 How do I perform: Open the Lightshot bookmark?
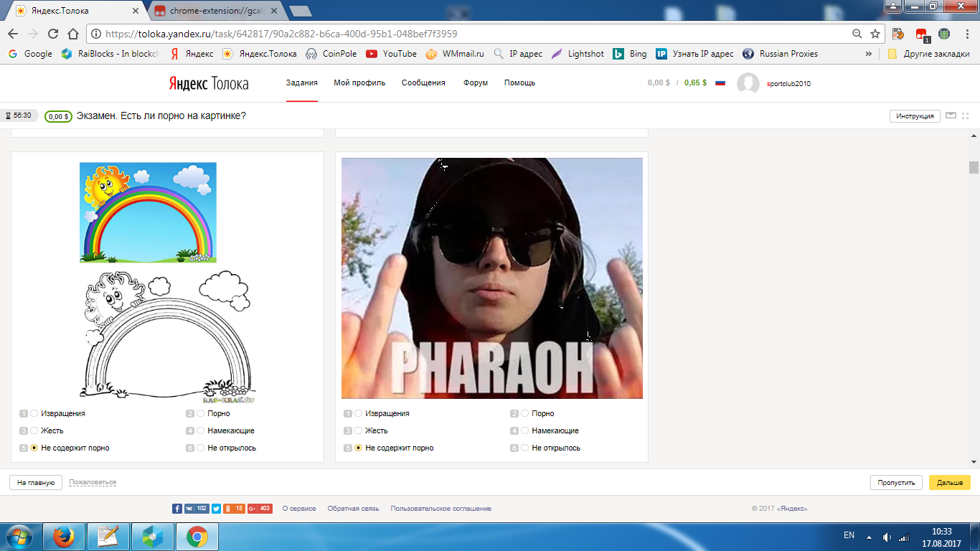pos(578,54)
